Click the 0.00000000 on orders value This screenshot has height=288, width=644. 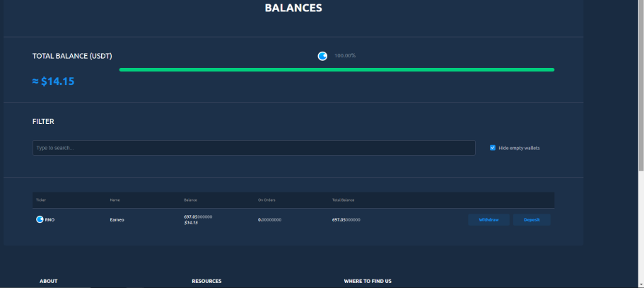coord(269,220)
